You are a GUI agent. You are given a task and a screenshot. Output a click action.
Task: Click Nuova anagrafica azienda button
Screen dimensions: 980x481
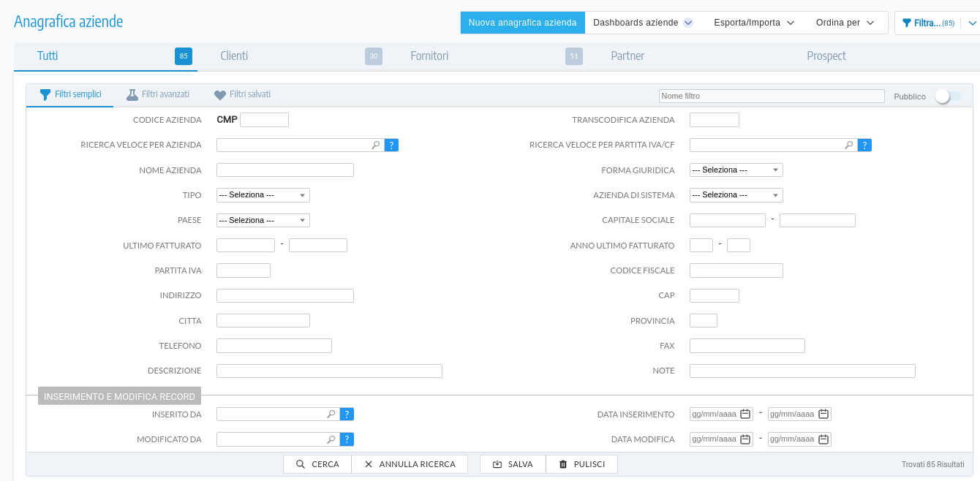click(x=522, y=23)
